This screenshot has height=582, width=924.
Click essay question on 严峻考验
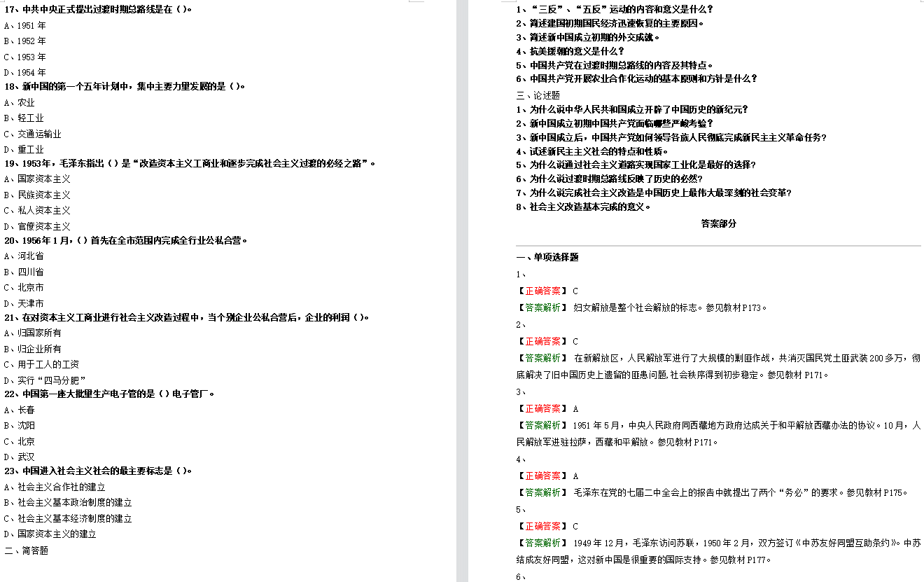pos(615,124)
